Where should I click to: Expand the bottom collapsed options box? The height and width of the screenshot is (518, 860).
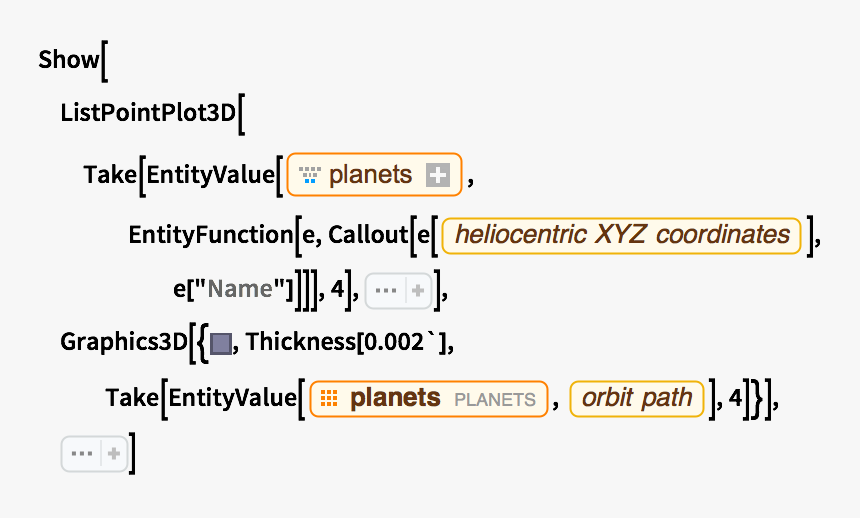(x=114, y=454)
